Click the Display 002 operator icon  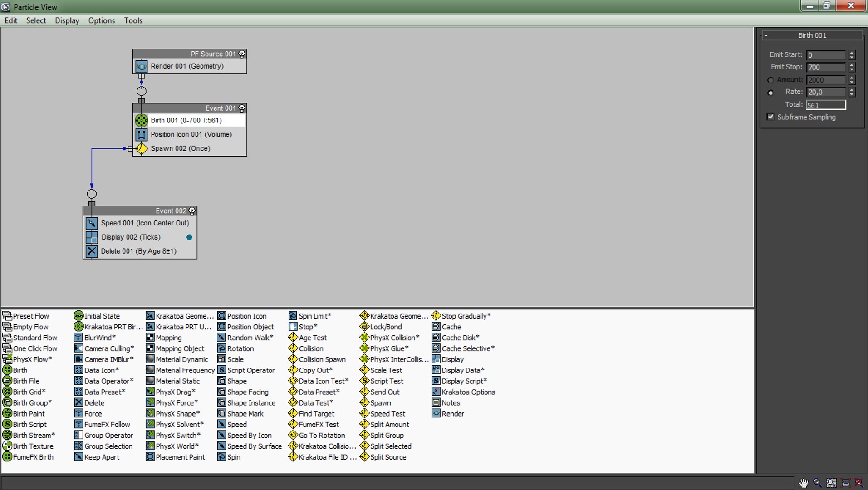pos(92,237)
